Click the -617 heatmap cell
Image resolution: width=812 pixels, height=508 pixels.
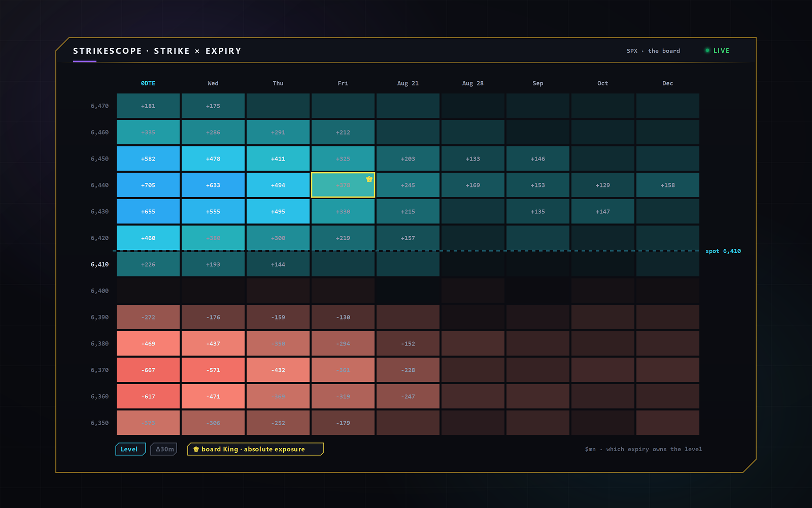pos(148,396)
